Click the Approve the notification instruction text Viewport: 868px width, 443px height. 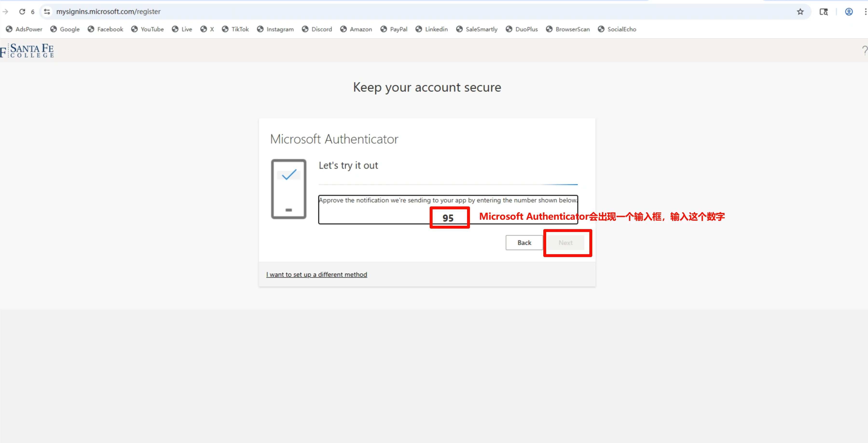(x=448, y=200)
